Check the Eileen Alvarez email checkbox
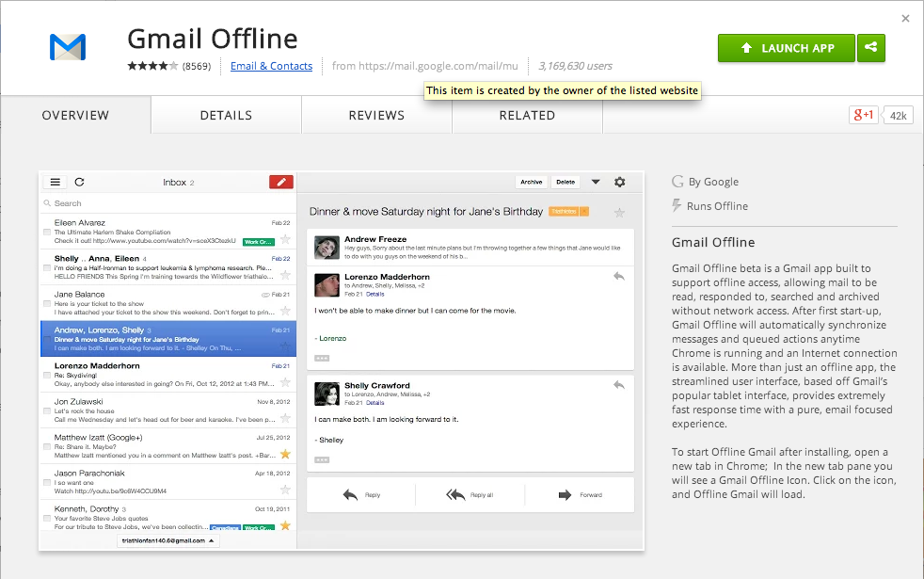 [47, 232]
